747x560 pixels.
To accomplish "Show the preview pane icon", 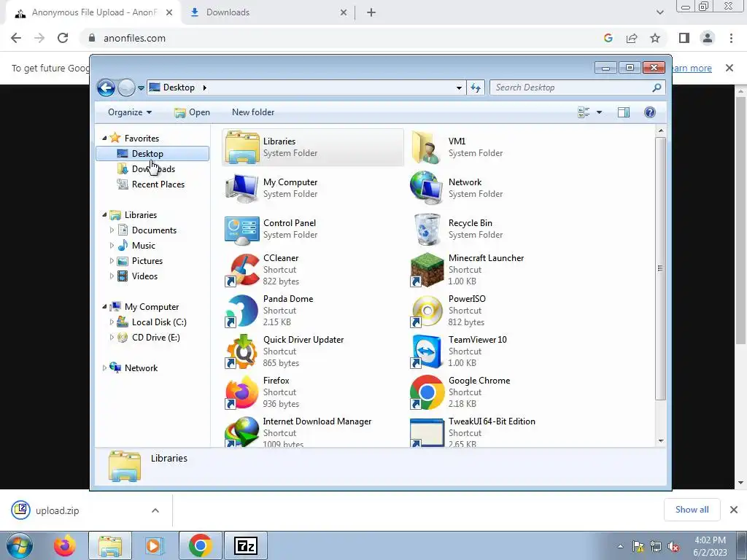I will 623,112.
